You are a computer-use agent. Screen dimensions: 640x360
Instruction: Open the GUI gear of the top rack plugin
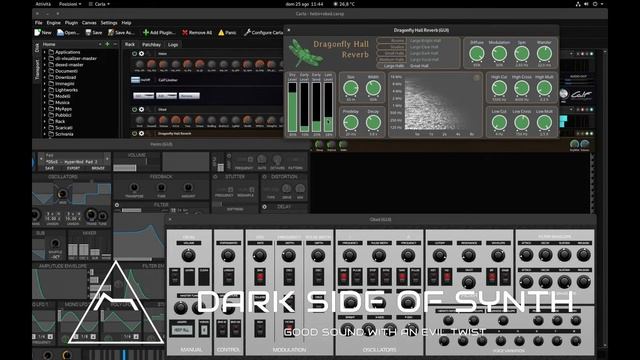[142, 53]
